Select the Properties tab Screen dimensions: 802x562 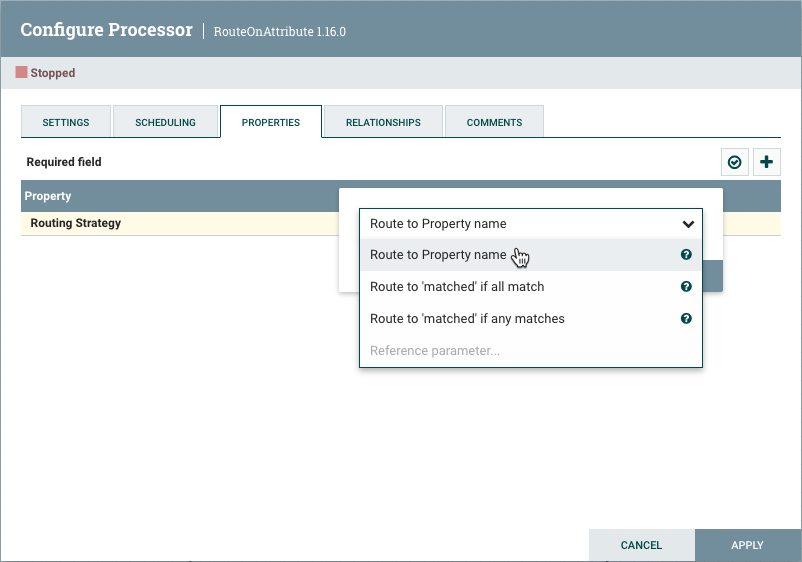[271, 122]
